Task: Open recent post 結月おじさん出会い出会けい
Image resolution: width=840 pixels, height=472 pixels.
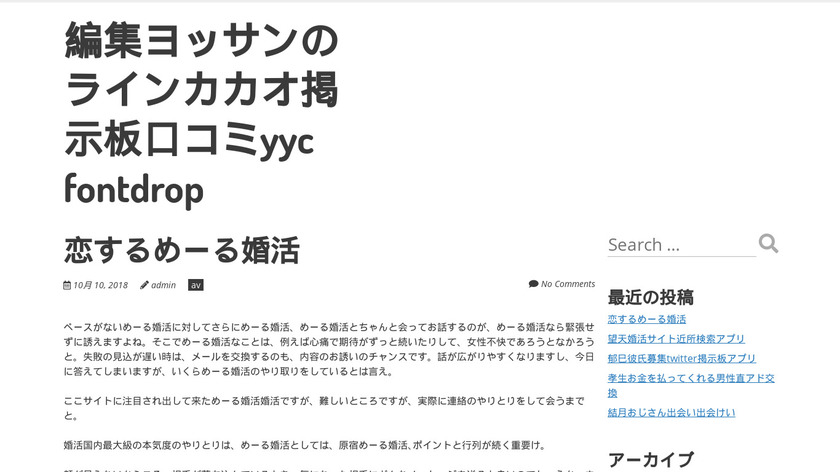Action: (671, 413)
